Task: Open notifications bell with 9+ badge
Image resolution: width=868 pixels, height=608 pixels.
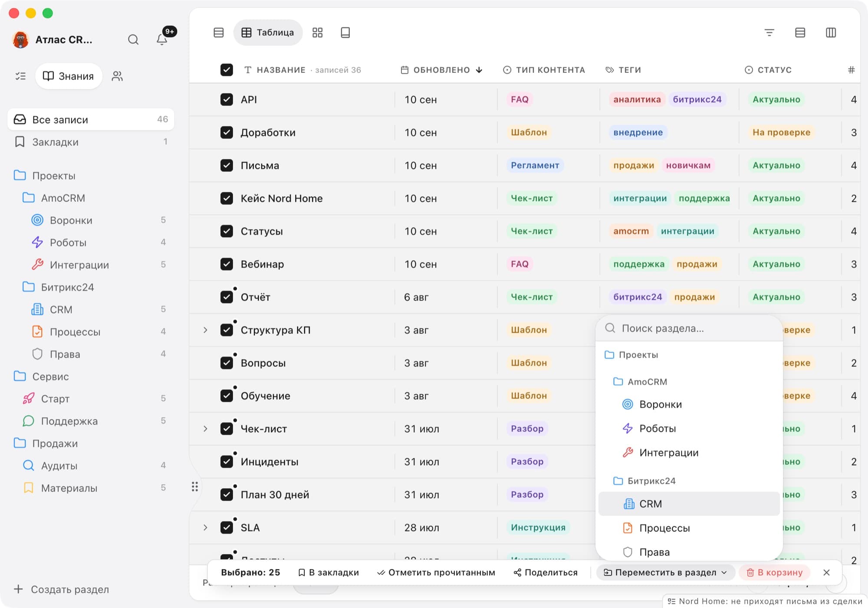Action: (x=162, y=39)
